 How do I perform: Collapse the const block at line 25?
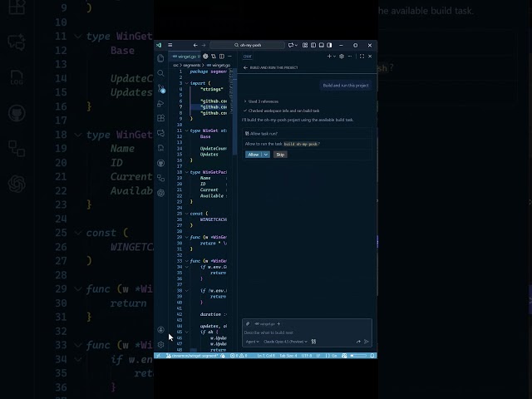coord(186,214)
